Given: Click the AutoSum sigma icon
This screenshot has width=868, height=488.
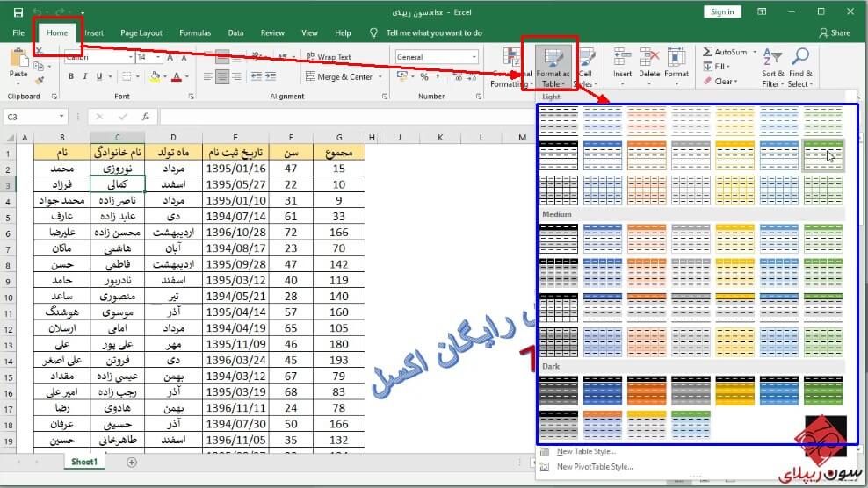Looking at the screenshot, I should pos(708,52).
